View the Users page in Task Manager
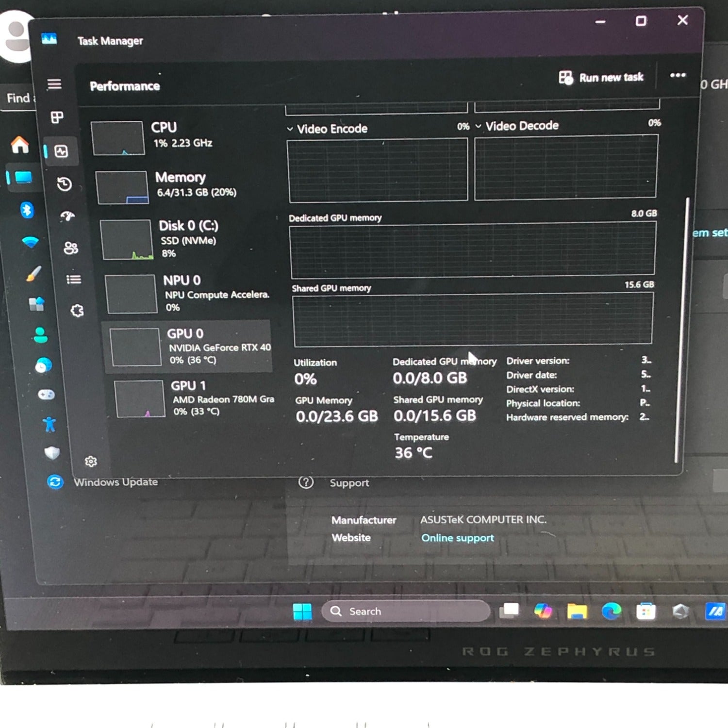The height and width of the screenshot is (728, 728). [71, 248]
